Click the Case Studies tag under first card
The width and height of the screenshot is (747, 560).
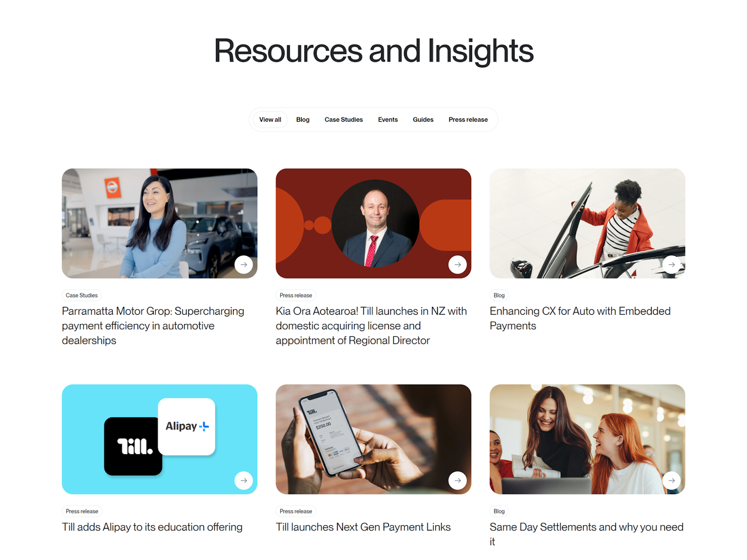click(81, 295)
